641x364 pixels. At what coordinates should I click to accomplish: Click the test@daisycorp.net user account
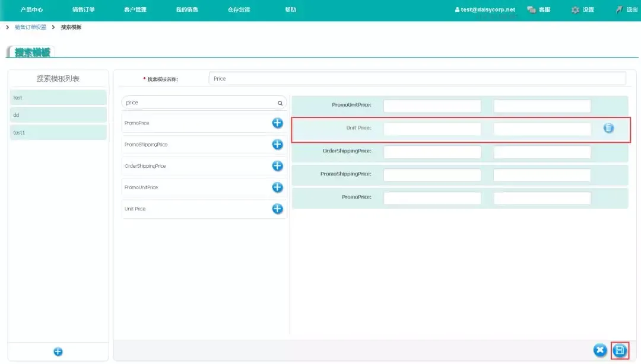pos(485,9)
